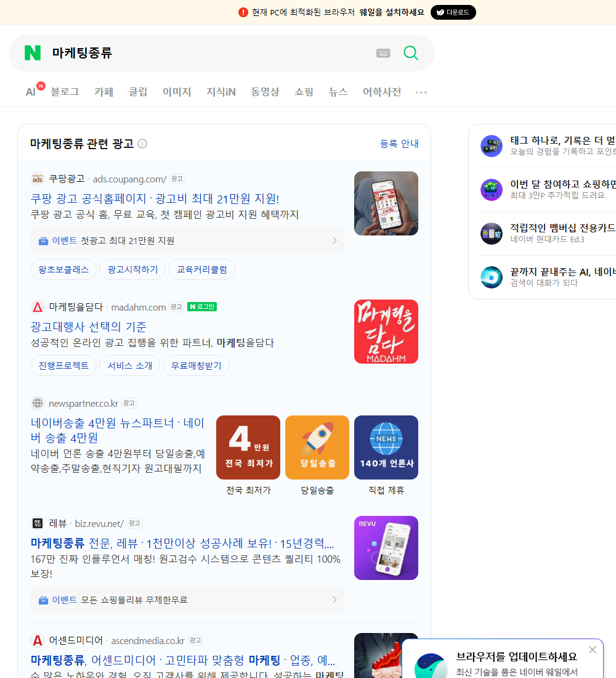Click the 전국 최저가 red tile
Viewport: 616px width, 678px height.
coord(248,447)
